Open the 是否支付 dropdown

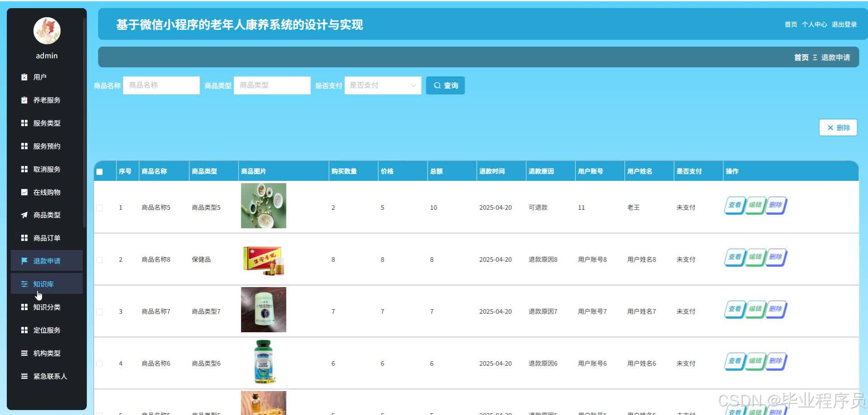(x=383, y=85)
